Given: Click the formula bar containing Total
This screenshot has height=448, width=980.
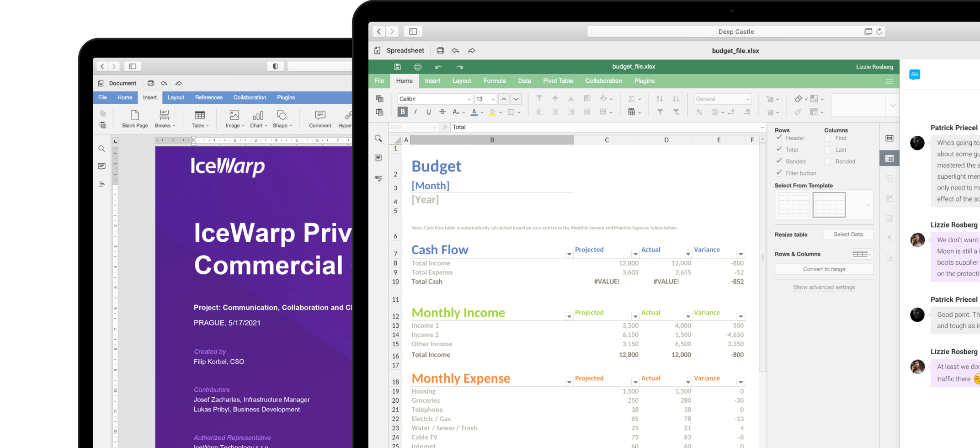Looking at the screenshot, I should coord(604,128).
